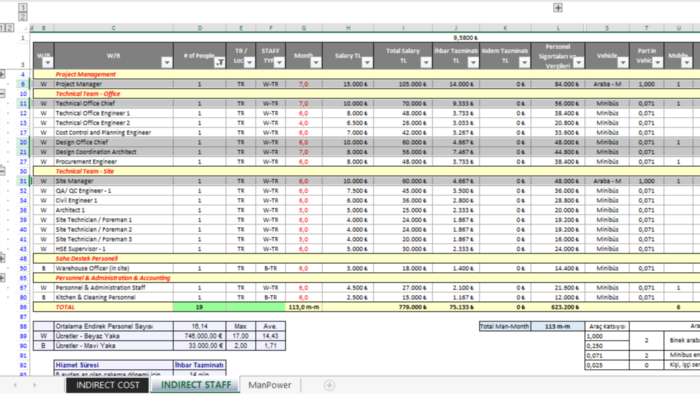Collapse Technical Team - Office row group
This screenshot has height=394, width=700.
(x=2, y=93)
